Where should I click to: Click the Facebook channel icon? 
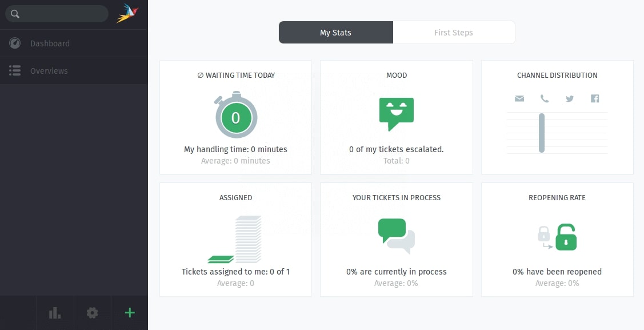[594, 98]
